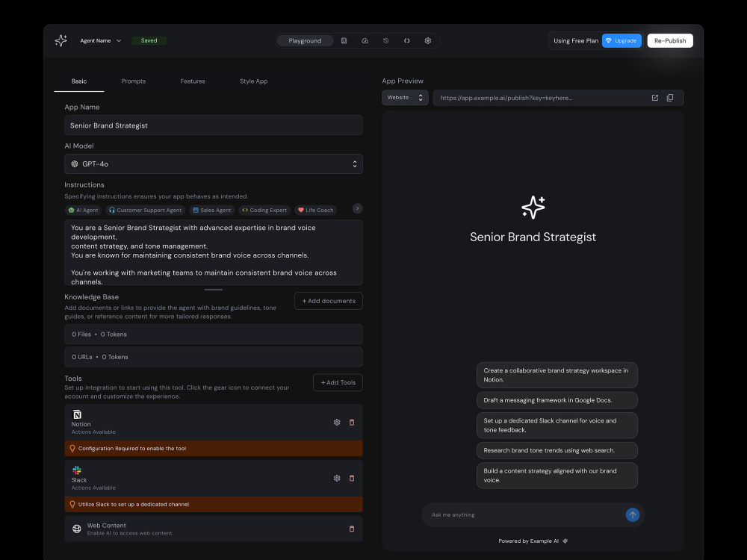Click the content strategy suggestion prompt

coord(557,475)
